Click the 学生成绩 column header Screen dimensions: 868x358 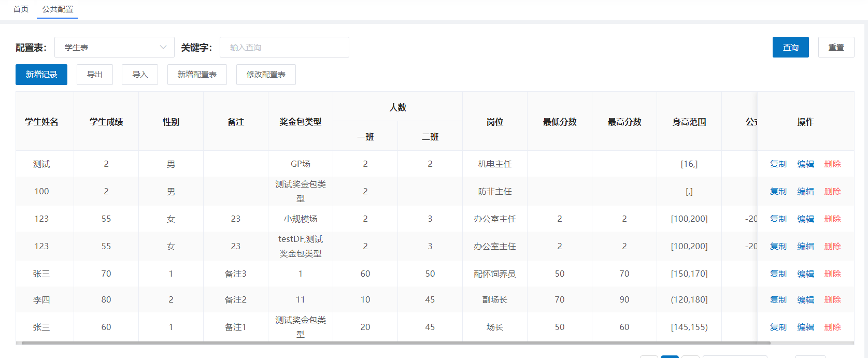106,122
